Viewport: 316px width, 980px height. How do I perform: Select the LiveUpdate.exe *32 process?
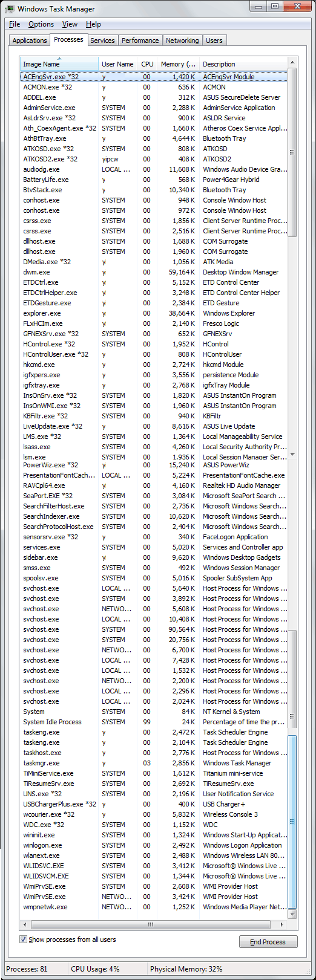pyautogui.click(x=154, y=426)
